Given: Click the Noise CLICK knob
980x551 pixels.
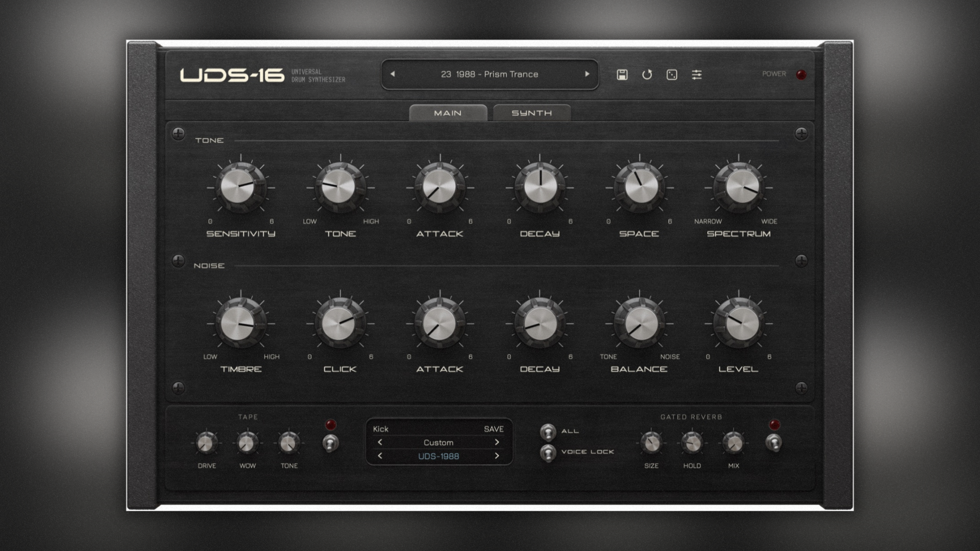Looking at the screenshot, I should 340,323.
